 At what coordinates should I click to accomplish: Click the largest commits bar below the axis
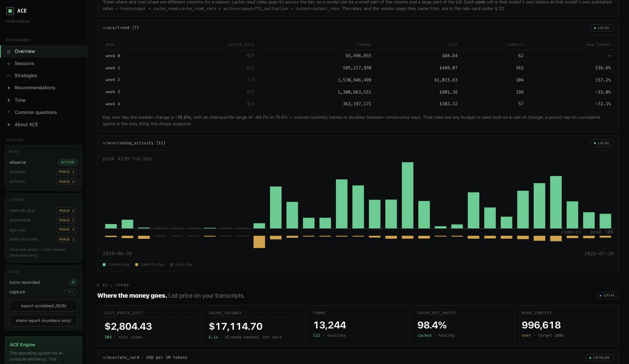[x=259, y=242]
